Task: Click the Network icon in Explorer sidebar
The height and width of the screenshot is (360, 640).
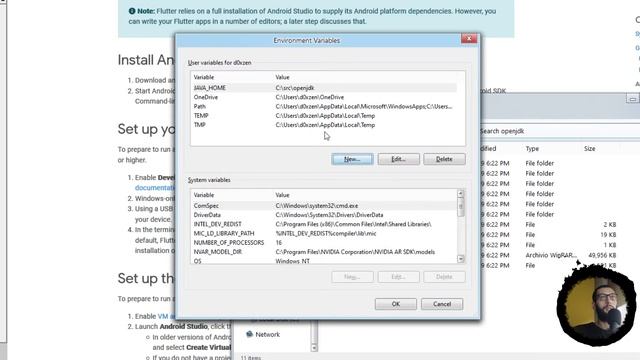Action: [x=249, y=334]
